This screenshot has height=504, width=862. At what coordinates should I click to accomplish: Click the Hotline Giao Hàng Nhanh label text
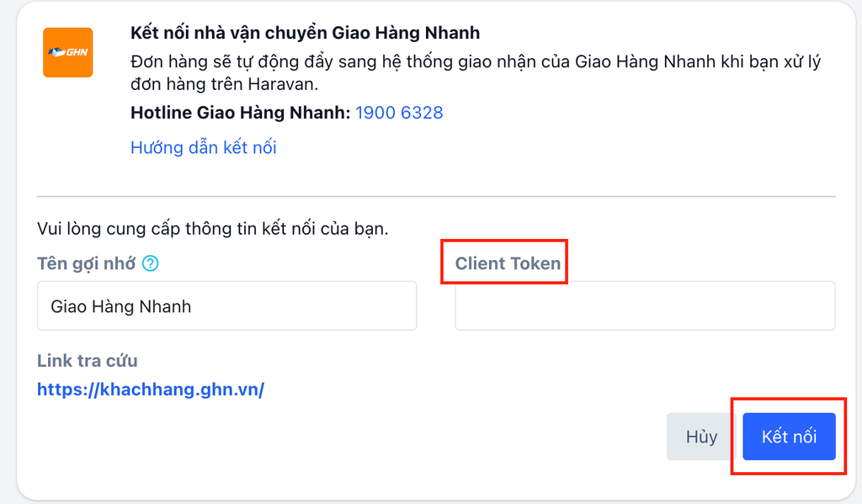(240, 112)
